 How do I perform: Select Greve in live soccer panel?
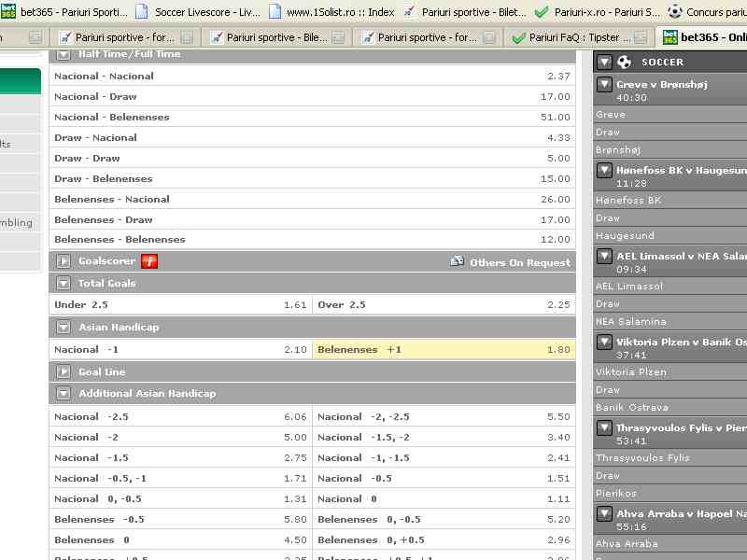[670, 115]
